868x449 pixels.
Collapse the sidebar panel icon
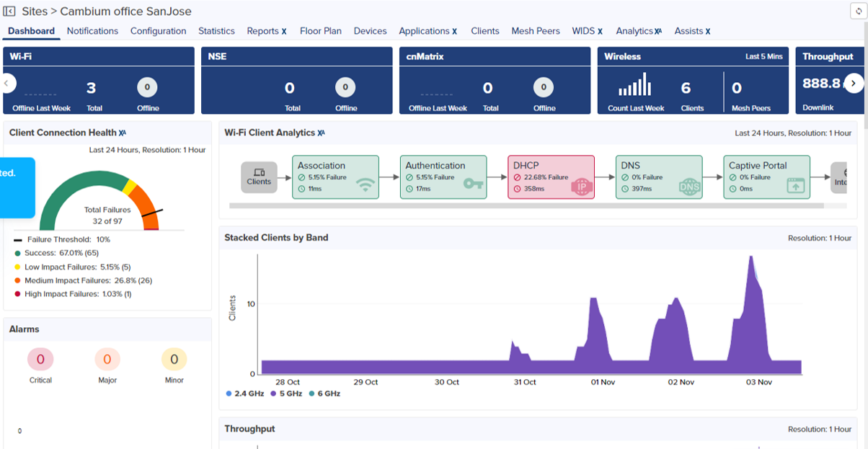pyautogui.click(x=10, y=12)
